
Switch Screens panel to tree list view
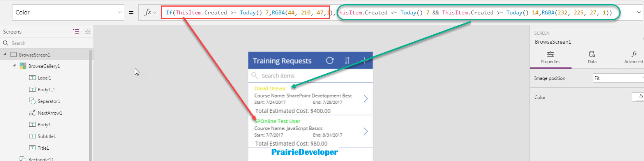coord(76,32)
